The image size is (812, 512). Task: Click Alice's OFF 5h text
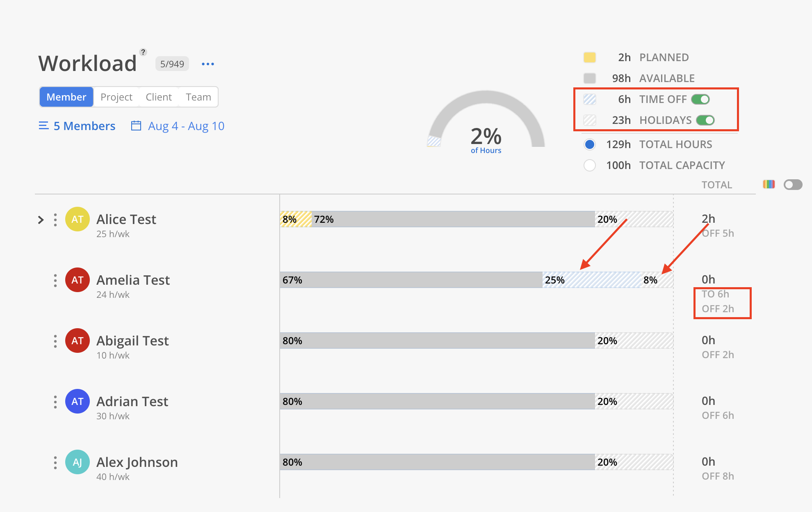tap(718, 233)
